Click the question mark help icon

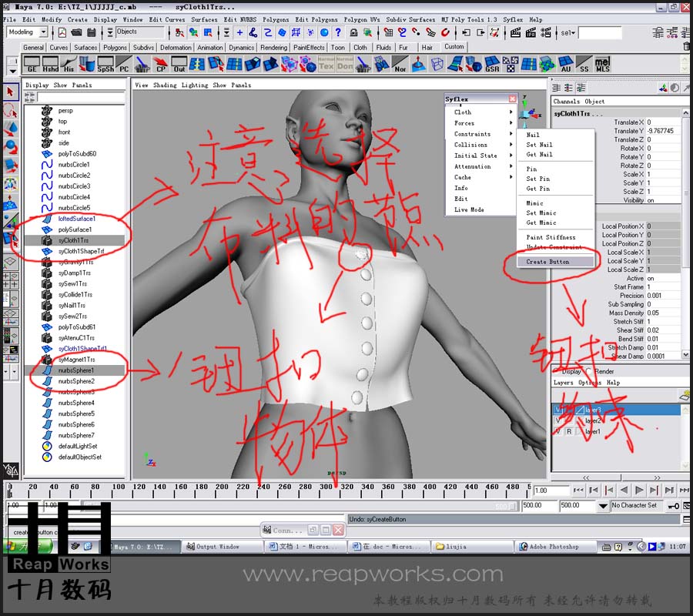(x=338, y=32)
